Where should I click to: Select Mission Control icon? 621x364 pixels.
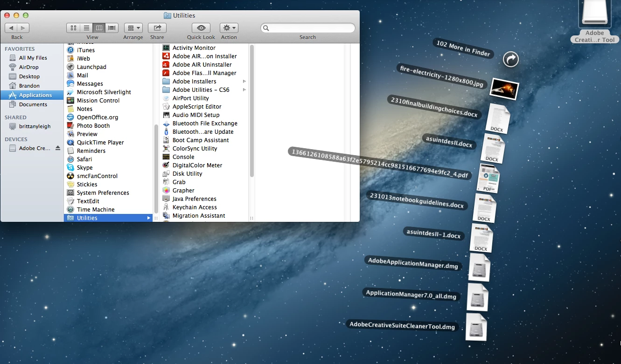(70, 100)
